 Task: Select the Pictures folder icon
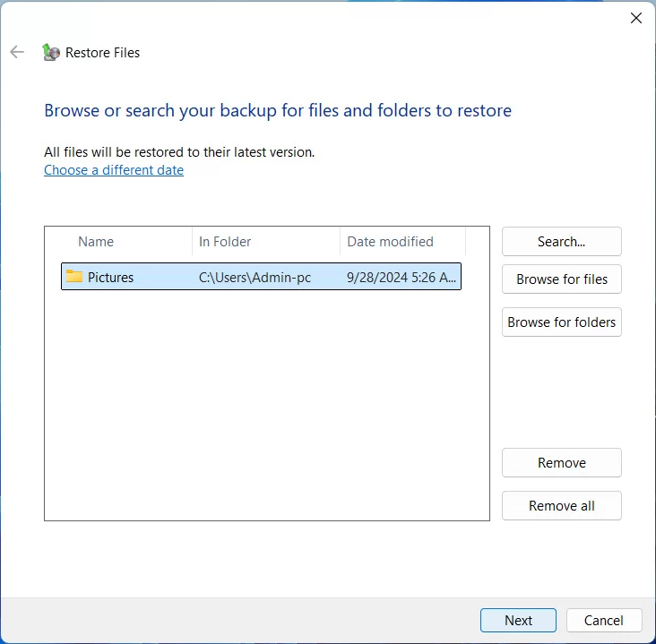click(73, 277)
